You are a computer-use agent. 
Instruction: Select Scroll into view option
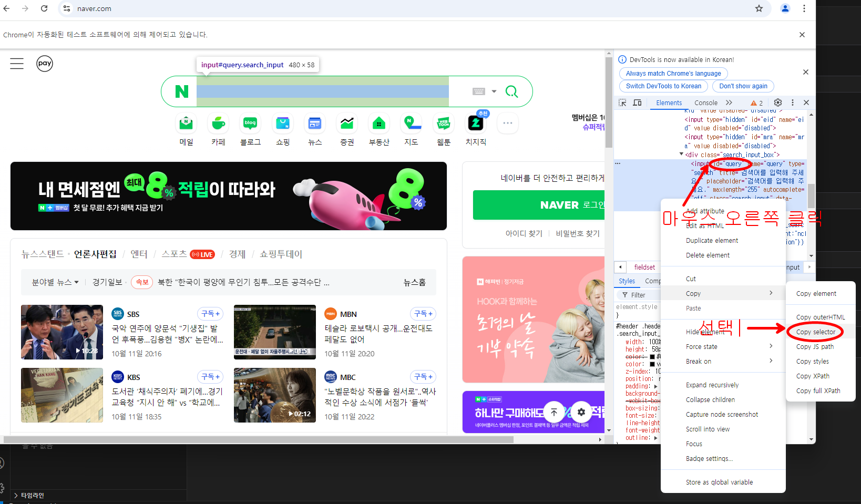click(x=708, y=429)
